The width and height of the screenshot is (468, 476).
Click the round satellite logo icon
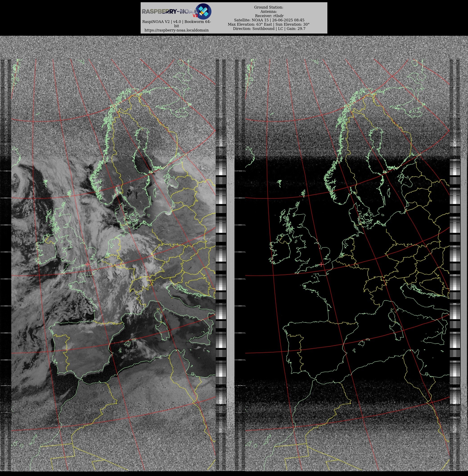coord(203,11)
